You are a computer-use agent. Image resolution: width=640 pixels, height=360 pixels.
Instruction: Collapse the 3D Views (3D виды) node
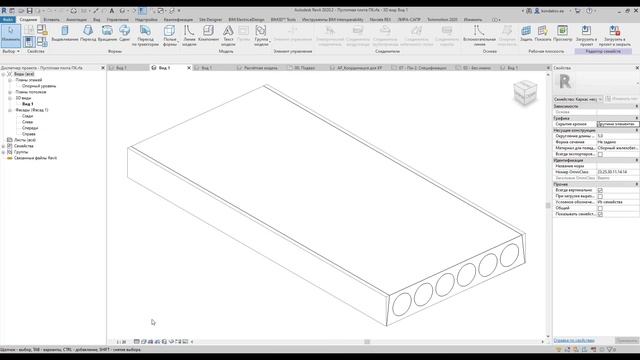(10, 98)
